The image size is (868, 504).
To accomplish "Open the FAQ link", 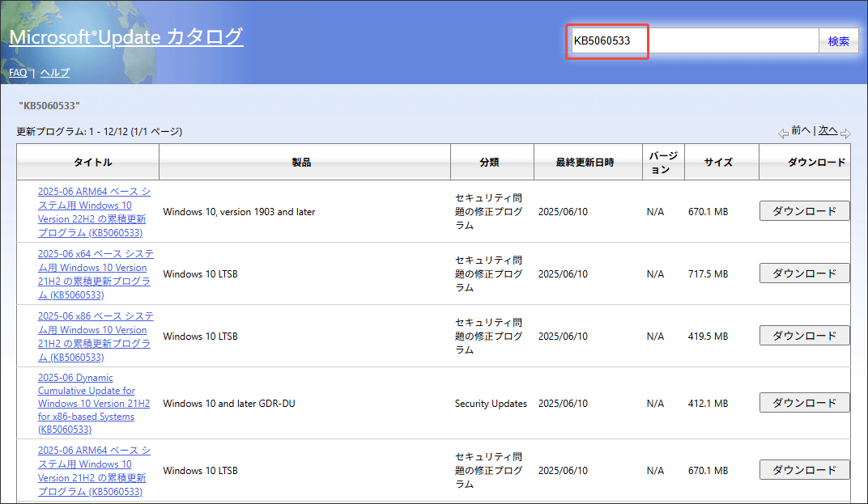I will click(18, 73).
